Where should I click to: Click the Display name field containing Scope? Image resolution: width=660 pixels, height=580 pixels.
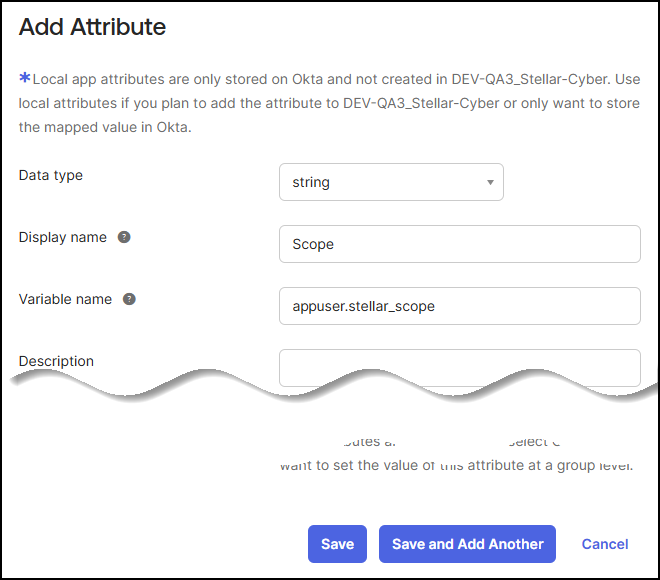tap(459, 244)
